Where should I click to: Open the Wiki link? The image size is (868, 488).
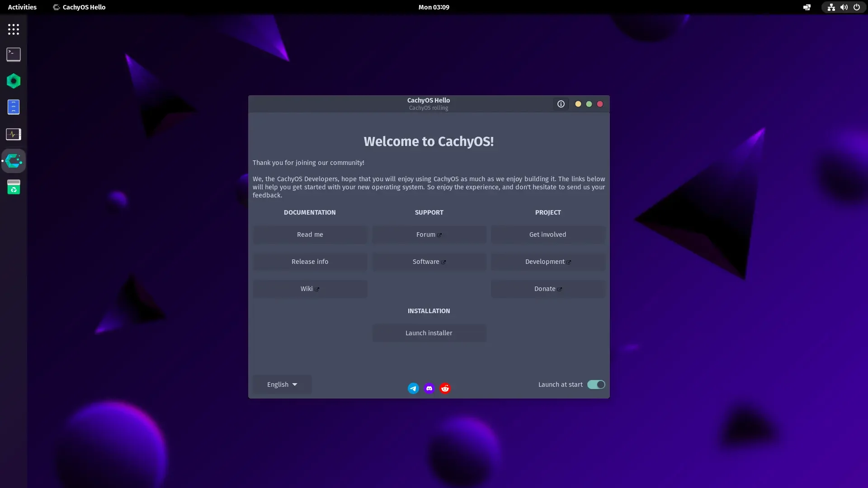coord(310,289)
